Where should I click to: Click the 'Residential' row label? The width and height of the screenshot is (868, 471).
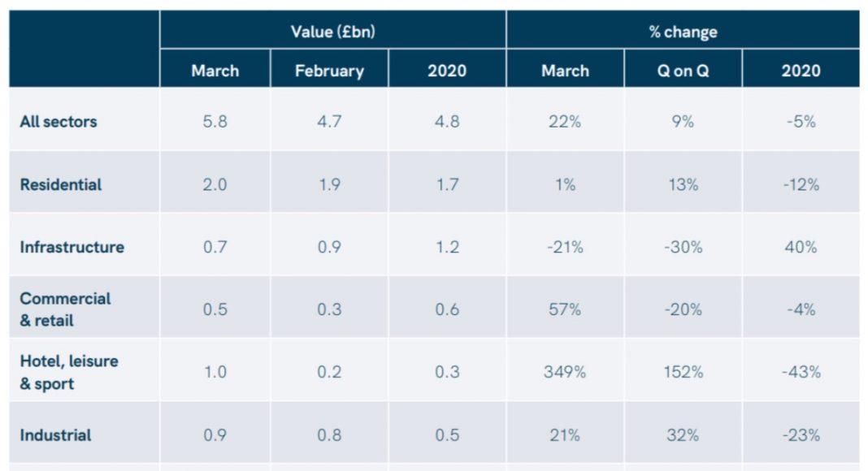click(61, 184)
